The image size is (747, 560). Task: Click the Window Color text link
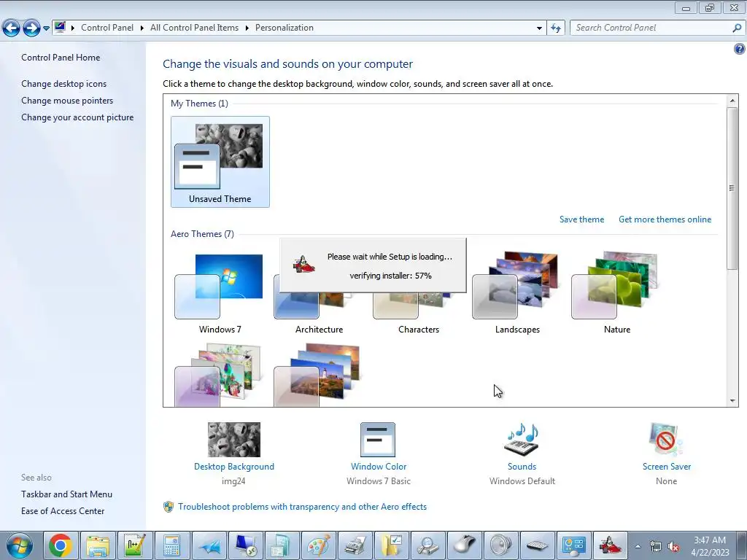[x=379, y=467]
